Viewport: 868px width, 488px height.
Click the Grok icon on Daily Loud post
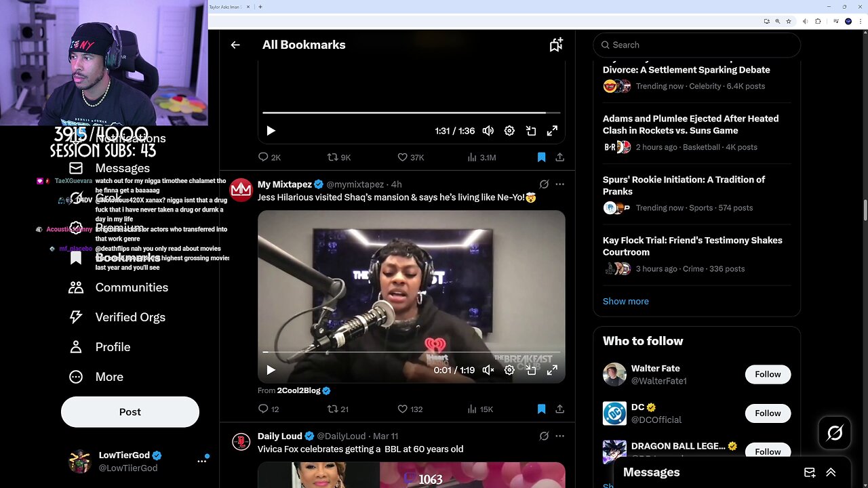(x=544, y=436)
